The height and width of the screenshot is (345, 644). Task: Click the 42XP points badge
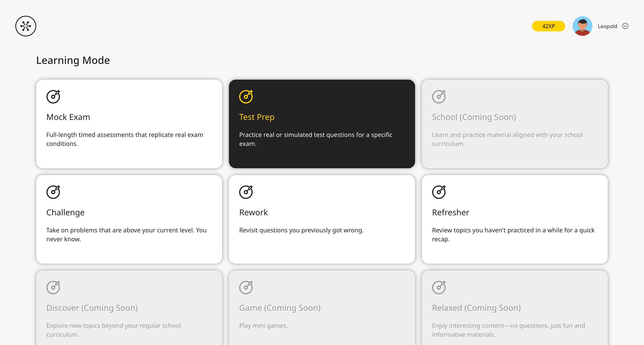click(548, 26)
